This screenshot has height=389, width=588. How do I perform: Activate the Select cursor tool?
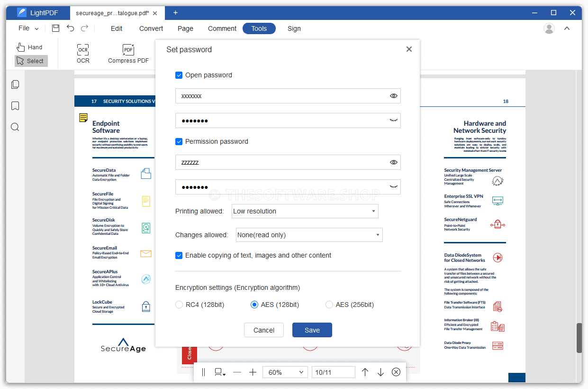click(31, 61)
